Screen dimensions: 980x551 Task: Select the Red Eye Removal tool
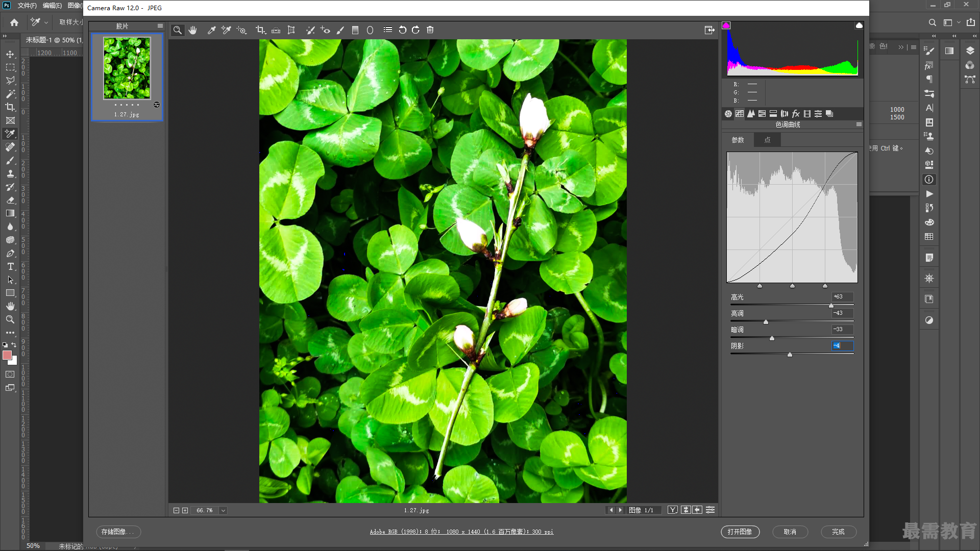pos(325,30)
